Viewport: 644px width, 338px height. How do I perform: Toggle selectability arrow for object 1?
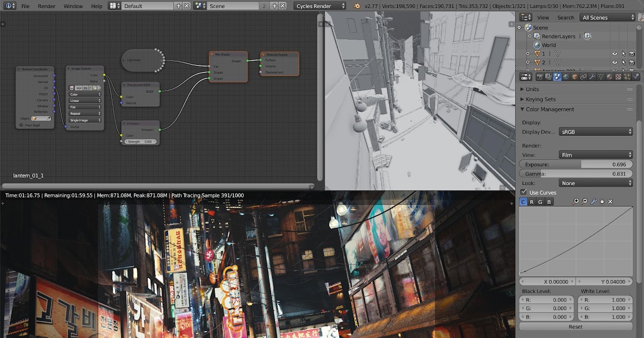click(624, 54)
